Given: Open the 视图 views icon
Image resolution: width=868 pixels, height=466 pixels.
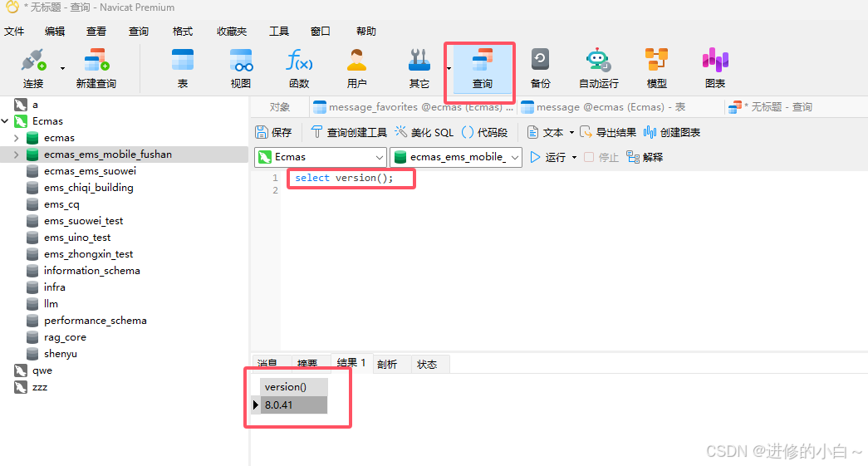Looking at the screenshot, I should [241, 69].
